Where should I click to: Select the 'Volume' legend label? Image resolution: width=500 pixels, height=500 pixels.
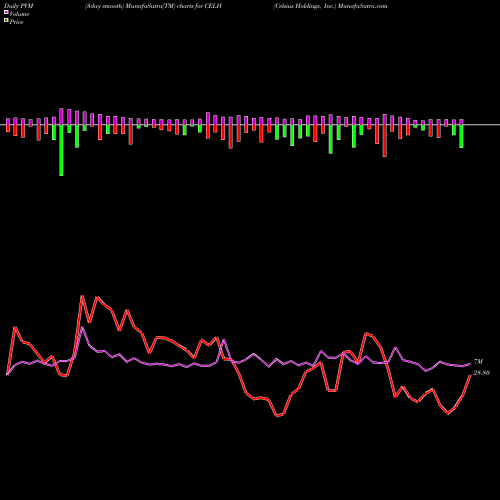(19, 14)
